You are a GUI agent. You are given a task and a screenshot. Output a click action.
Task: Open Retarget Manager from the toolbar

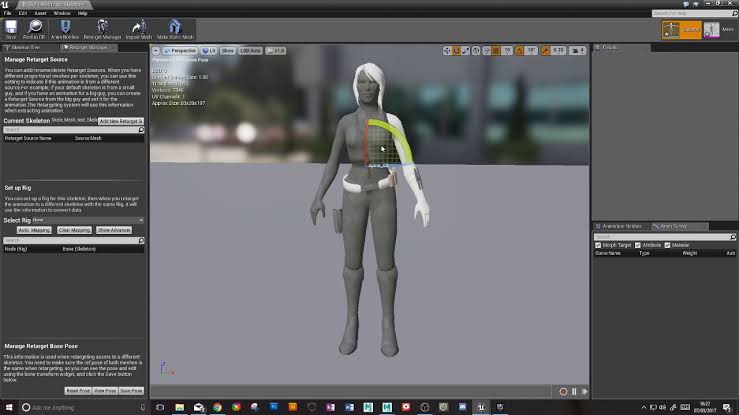[102, 29]
